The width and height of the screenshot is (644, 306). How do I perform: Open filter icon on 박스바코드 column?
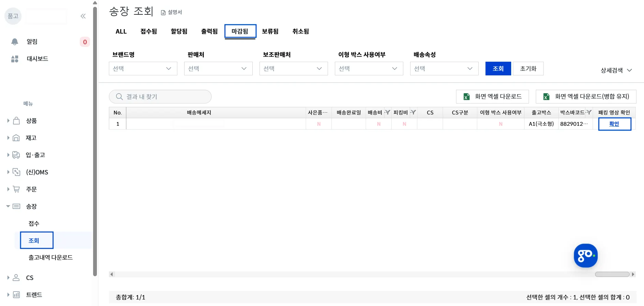pyautogui.click(x=589, y=112)
